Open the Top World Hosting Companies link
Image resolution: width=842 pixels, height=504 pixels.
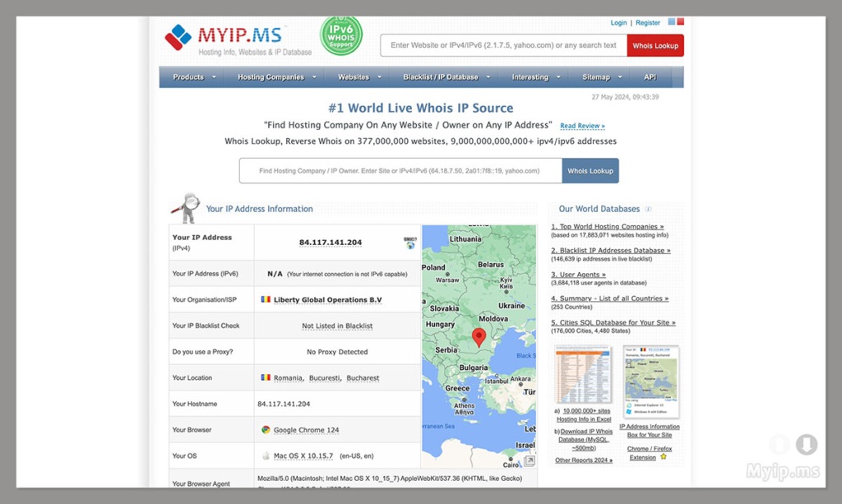tap(607, 226)
